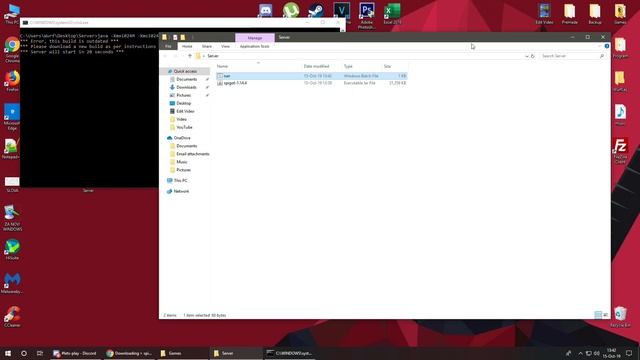
Task: Open YouTube folder in Quick access
Action: tap(184, 127)
